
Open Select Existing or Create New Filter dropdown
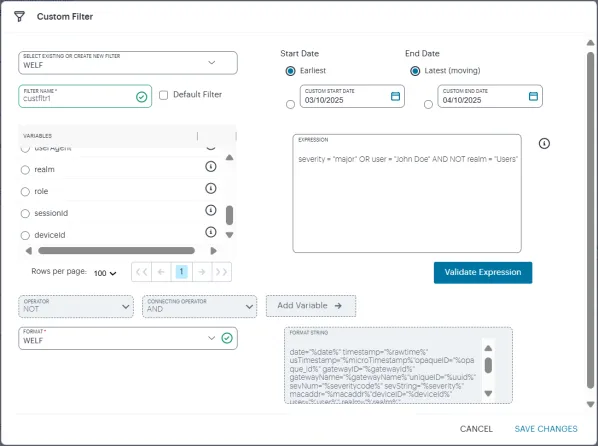coord(128,63)
